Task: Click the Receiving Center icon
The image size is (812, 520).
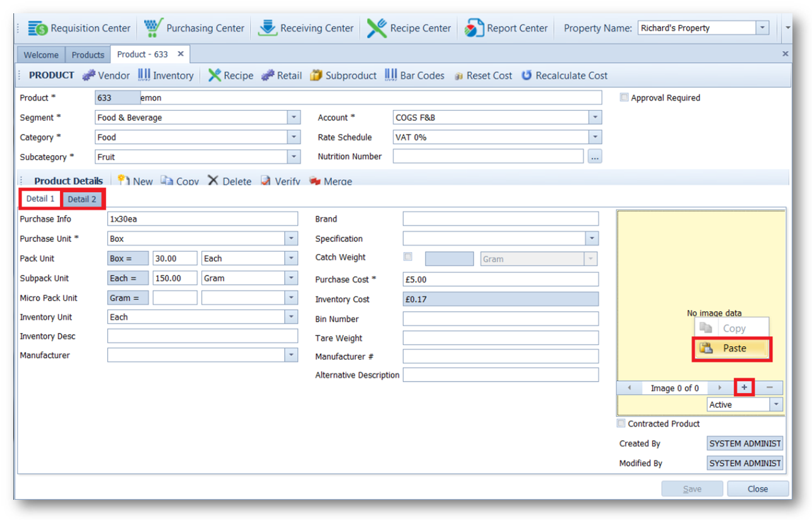Action: (x=268, y=28)
